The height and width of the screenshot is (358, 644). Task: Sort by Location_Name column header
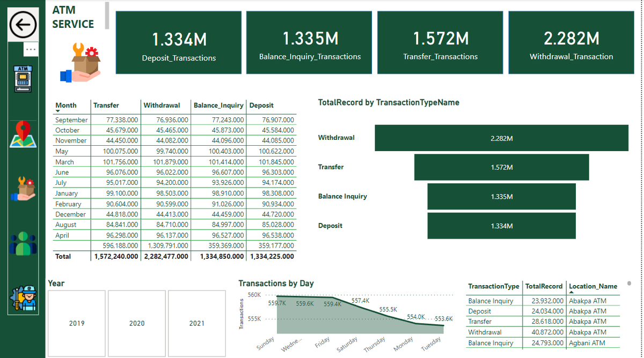593,286
